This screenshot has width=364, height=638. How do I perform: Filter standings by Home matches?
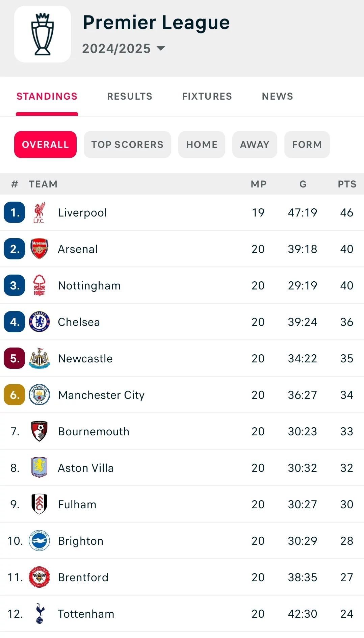pos(202,145)
